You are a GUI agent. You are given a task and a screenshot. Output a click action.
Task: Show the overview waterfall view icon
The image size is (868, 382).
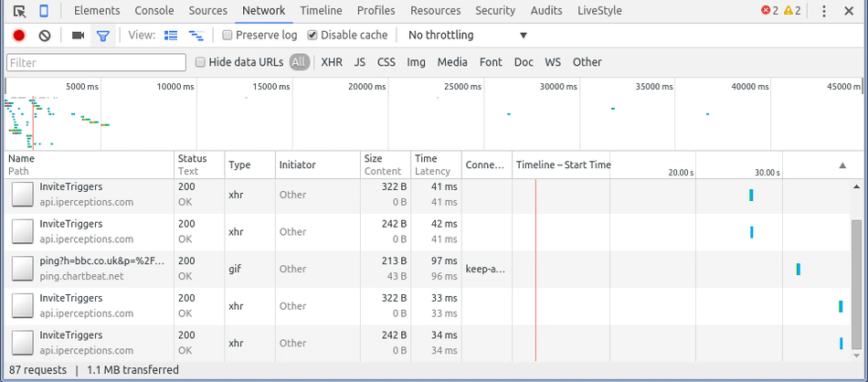pyautogui.click(x=196, y=36)
